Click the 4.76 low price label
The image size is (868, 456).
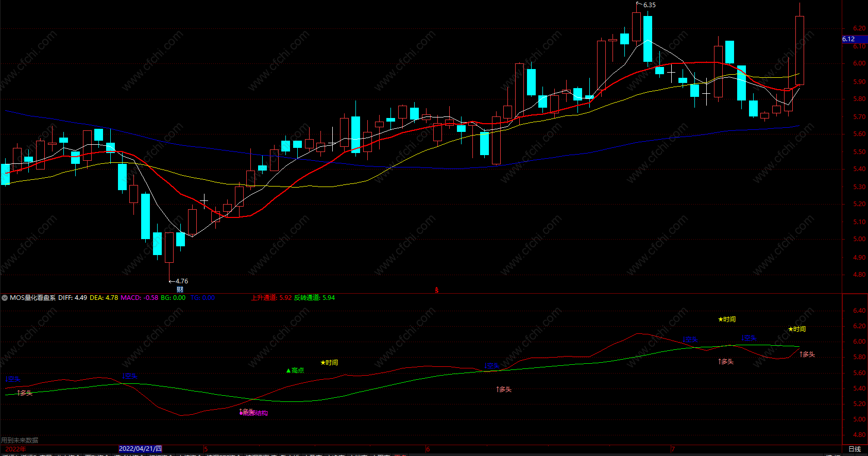181,281
